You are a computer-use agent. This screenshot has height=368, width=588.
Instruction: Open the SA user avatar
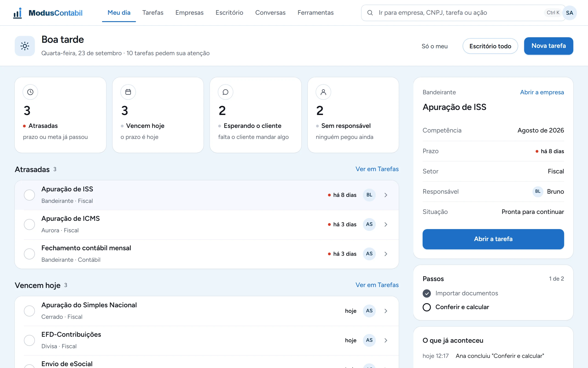[x=569, y=13]
